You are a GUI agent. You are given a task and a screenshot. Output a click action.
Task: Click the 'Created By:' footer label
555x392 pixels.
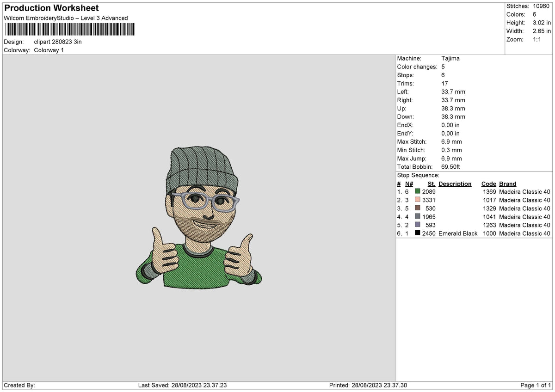(19, 385)
